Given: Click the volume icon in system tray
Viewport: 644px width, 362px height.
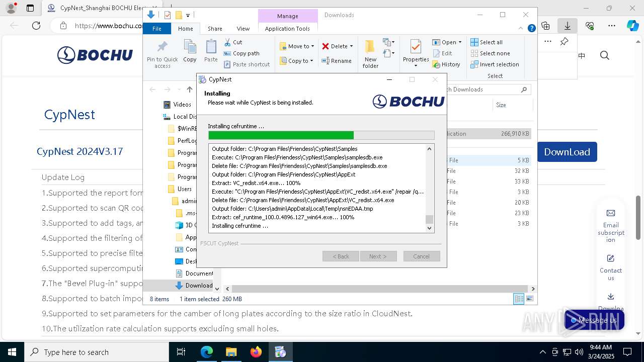Looking at the screenshot, I should pyautogui.click(x=579, y=352).
